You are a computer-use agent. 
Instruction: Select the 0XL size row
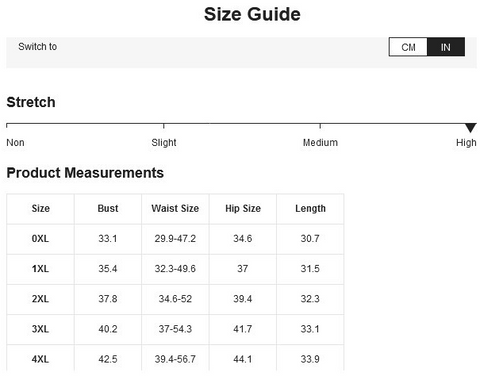click(x=175, y=239)
